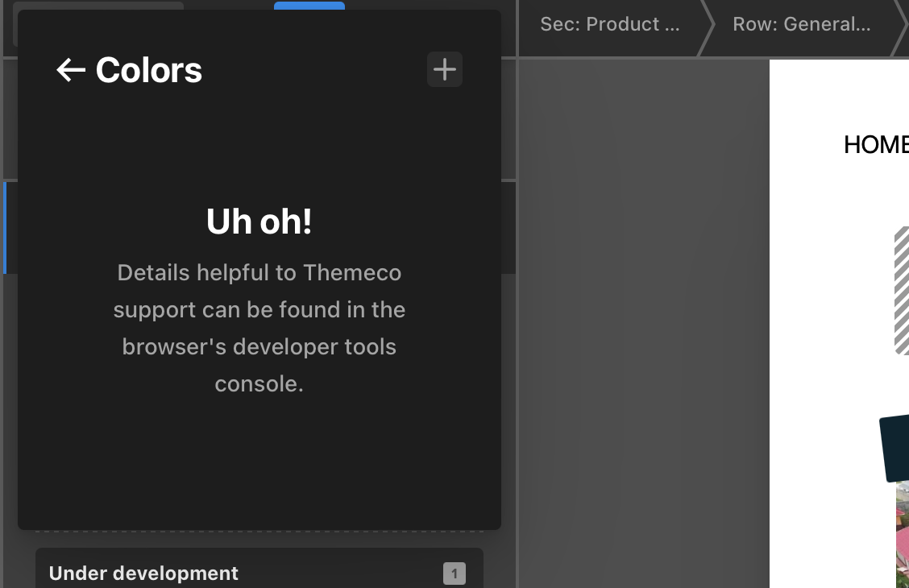
Task: Click the dashed divider below Colors panel
Action: [x=259, y=532]
